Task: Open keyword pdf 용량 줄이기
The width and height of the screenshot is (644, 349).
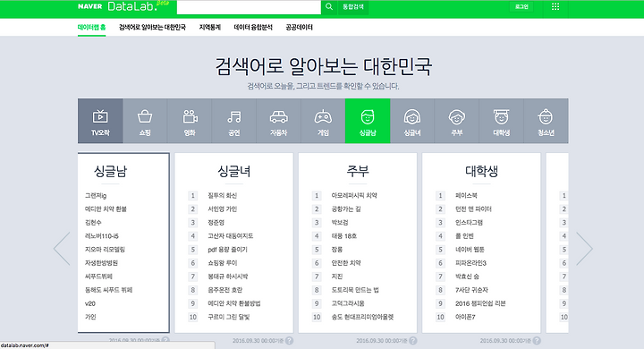Action: click(x=227, y=250)
